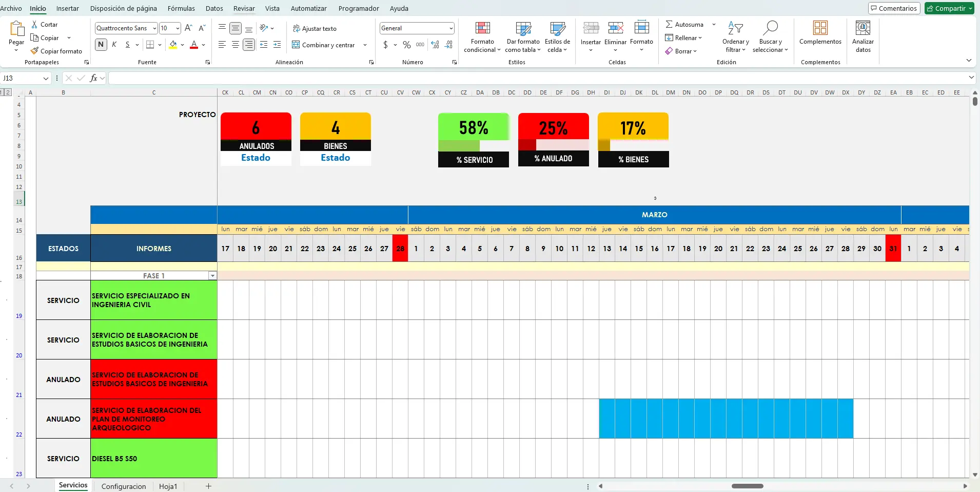Image resolution: width=980 pixels, height=492 pixels.
Task: Open the fill color dropdown arrow
Action: 182,45
